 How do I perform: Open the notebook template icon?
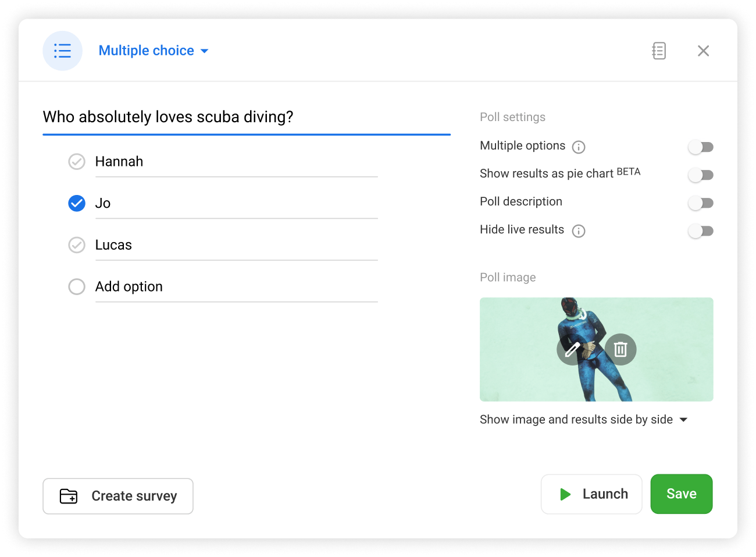[x=659, y=51]
